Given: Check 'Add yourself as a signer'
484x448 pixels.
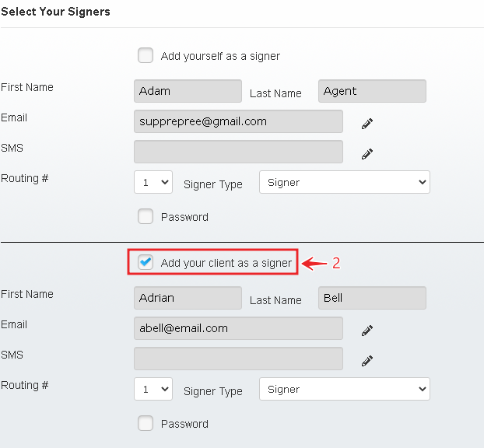Looking at the screenshot, I should pos(146,55).
